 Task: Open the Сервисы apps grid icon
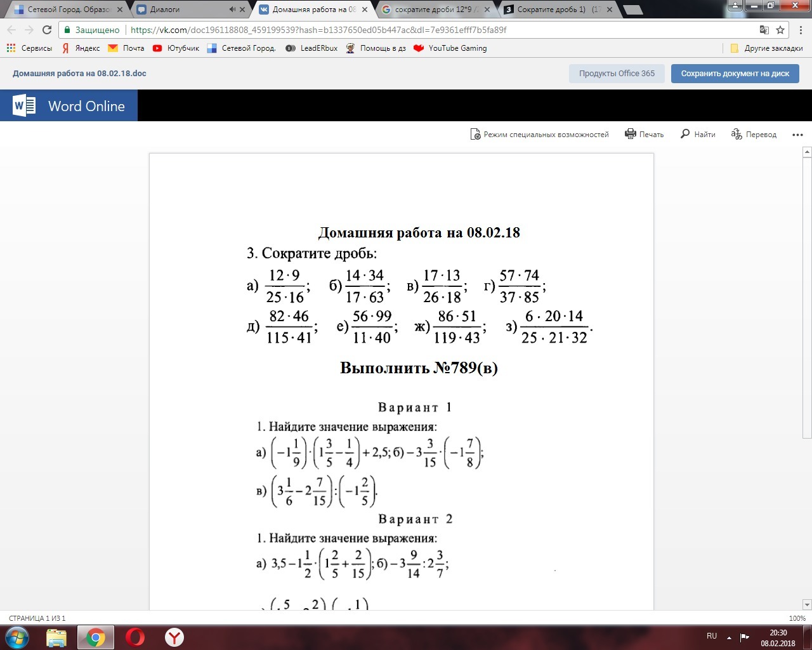pyautogui.click(x=10, y=48)
